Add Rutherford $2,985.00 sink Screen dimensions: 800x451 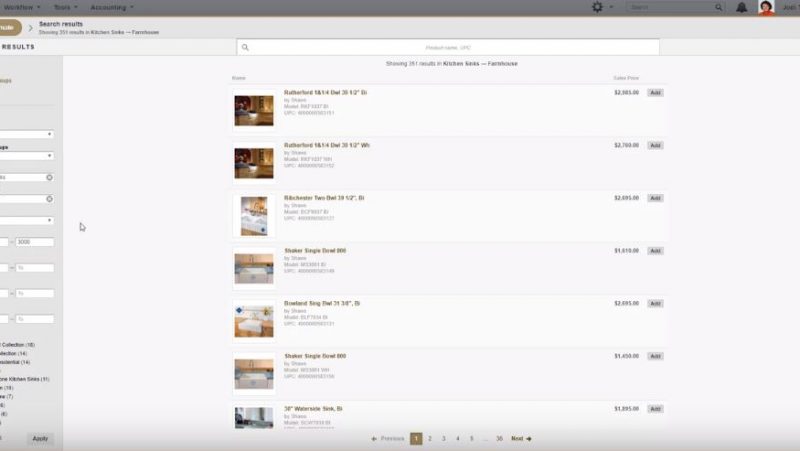pyautogui.click(x=655, y=92)
